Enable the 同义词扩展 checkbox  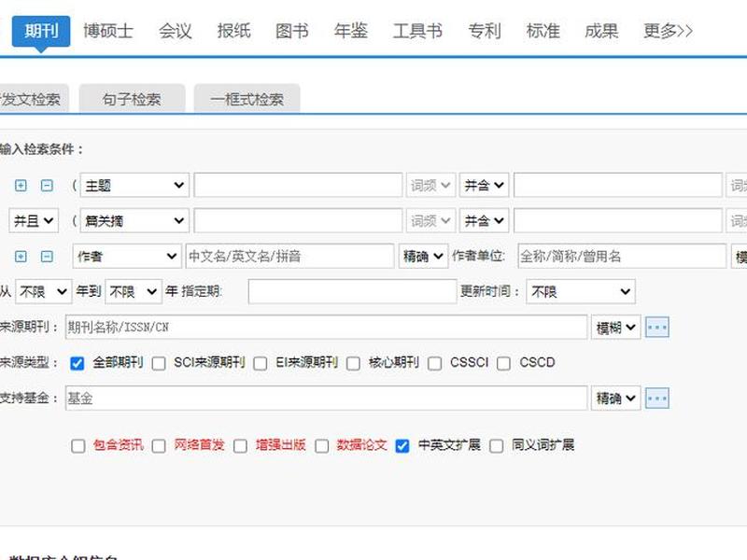497,446
